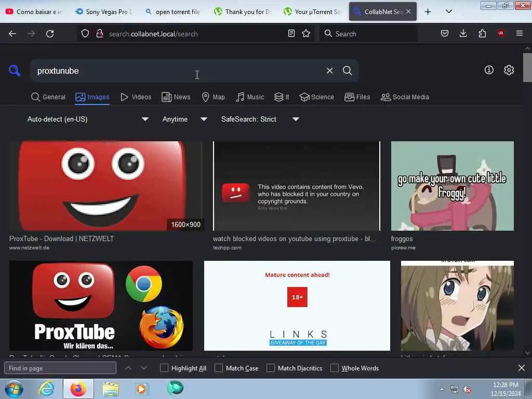The width and height of the screenshot is (532, 399).
Task: Open the media player taskbar icon
Action: coord(141,389)
